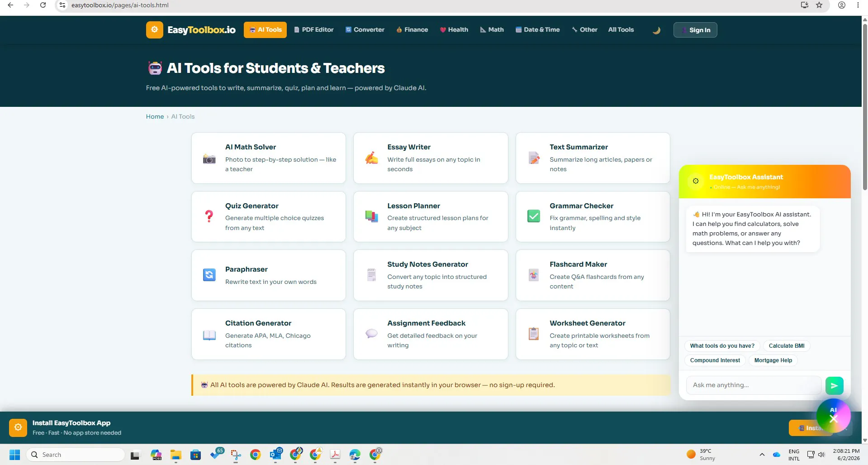The image size is (868, 465).
Task: Click the scrollbar down arrow
Action: 865,440
